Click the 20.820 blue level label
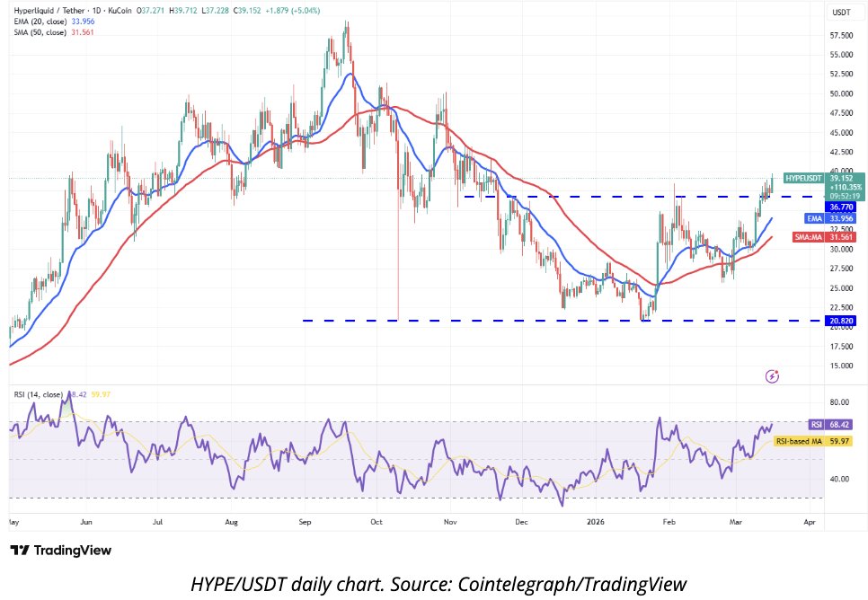This screenshot has width=868, height=600. coord(841,321)
